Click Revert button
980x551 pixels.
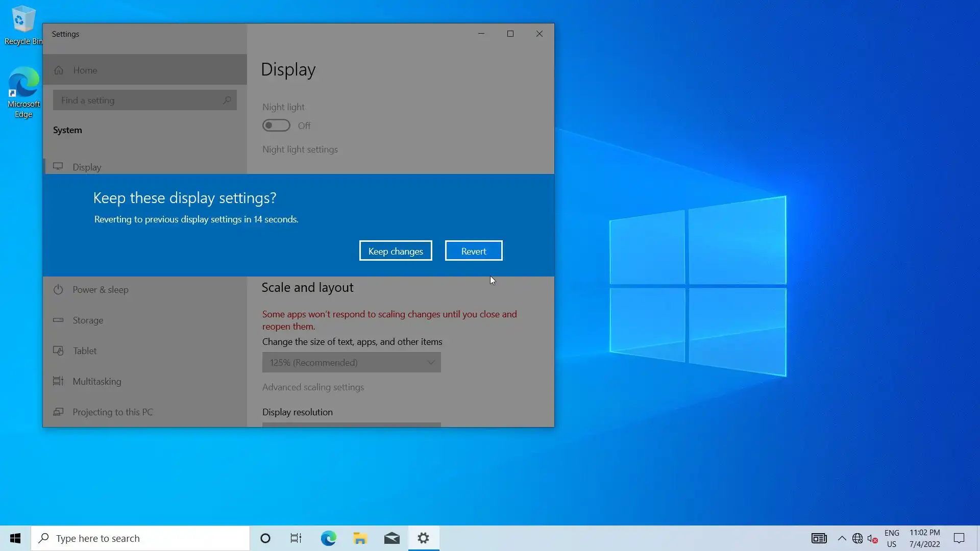(473, 251)
